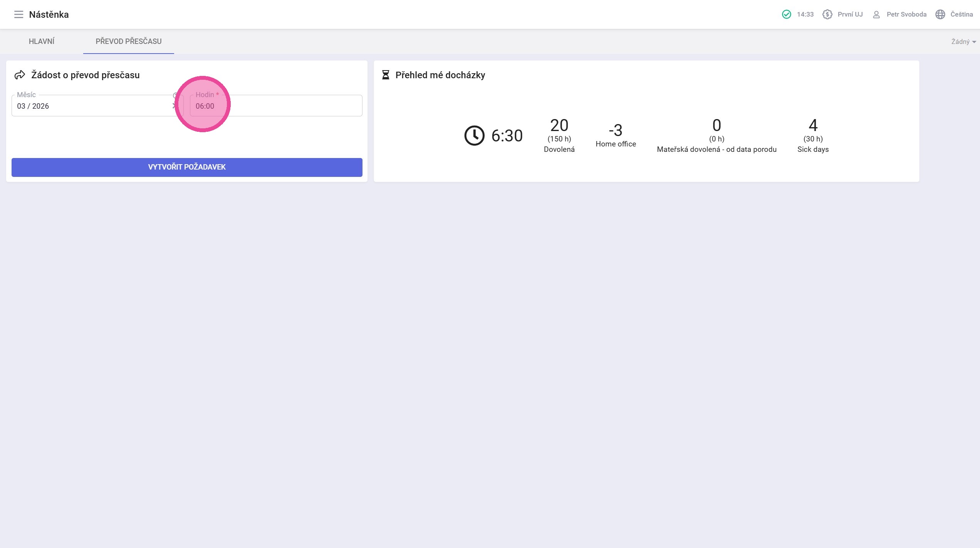Click the hourglass attendance overview icon
980x548 pixels.
(x=385, y=75)
